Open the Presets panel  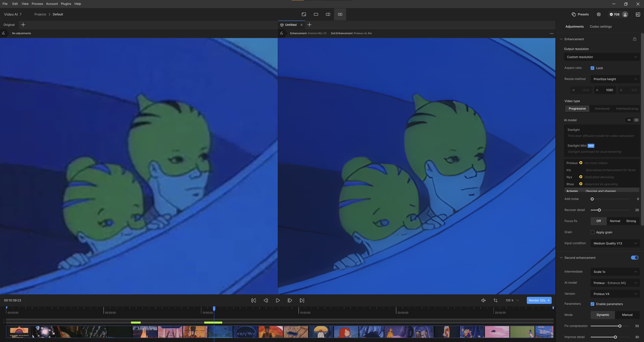point(580,14)
